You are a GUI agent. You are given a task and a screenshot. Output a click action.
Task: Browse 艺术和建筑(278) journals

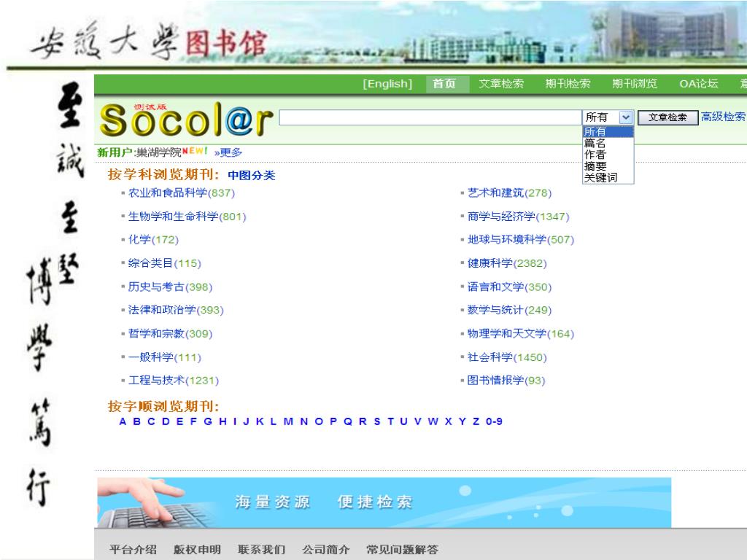(509, 192)
